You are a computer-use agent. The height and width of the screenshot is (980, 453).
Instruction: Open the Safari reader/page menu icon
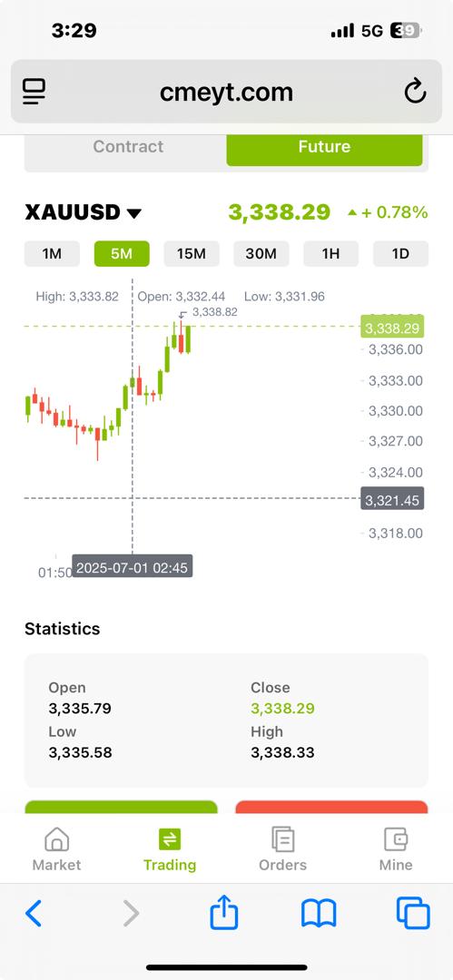click(34, 92)
